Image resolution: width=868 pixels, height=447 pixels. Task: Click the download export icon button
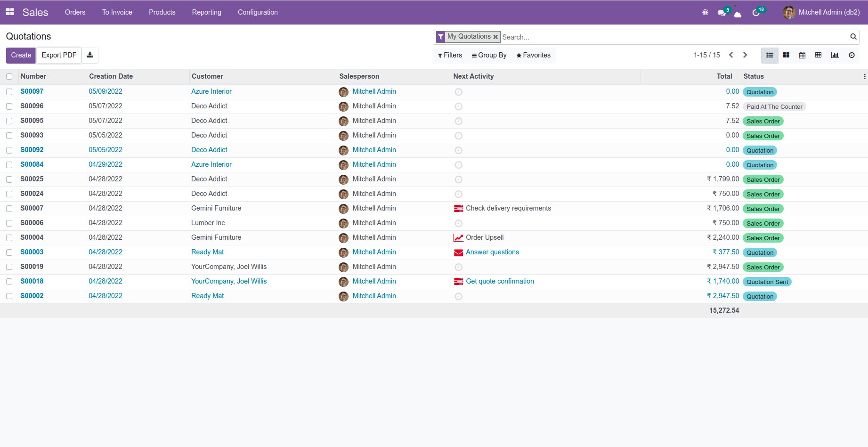(x=90, y=55)
